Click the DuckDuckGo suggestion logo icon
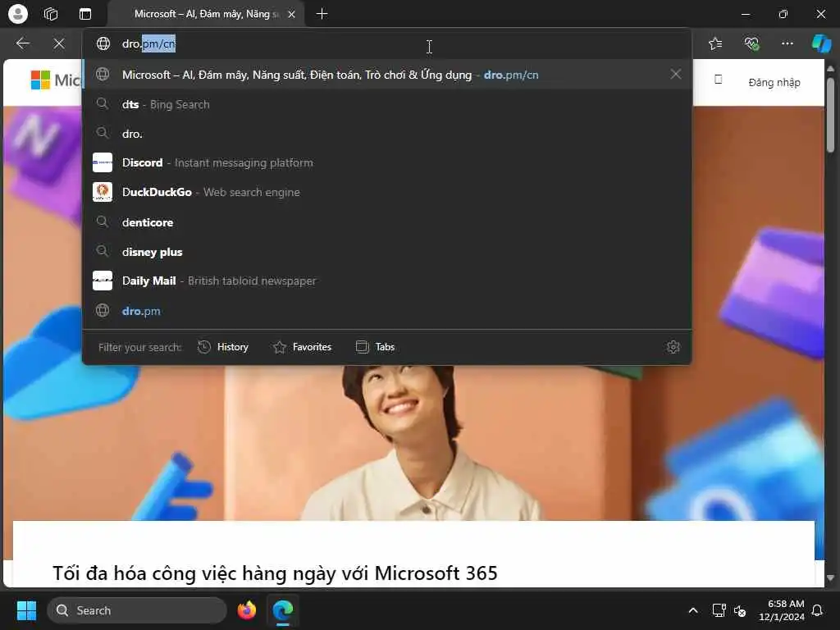This screenshot has height=630, width=840. [103, 192]
